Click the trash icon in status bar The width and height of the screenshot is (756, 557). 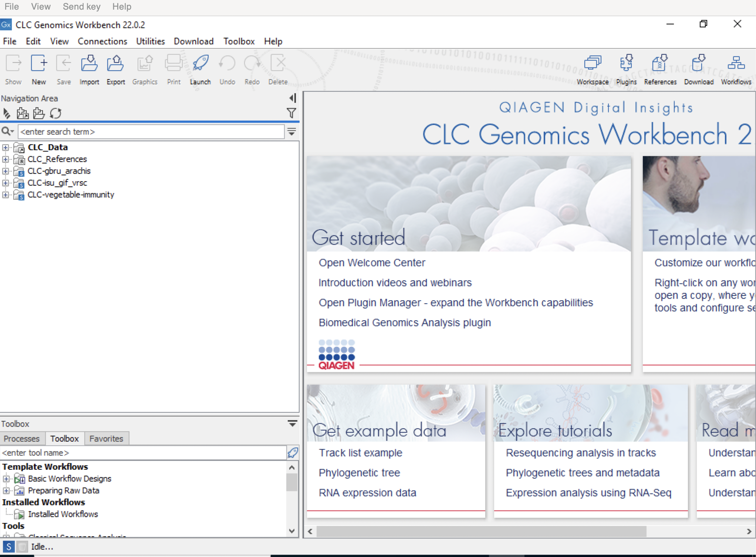pyautogui.click(x=22, y=547)
